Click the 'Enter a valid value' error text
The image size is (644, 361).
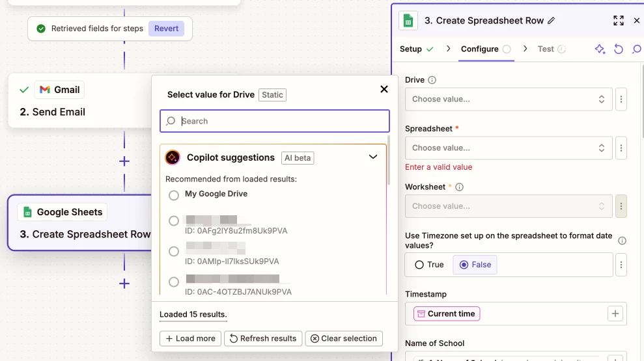(x=439, y=167)
